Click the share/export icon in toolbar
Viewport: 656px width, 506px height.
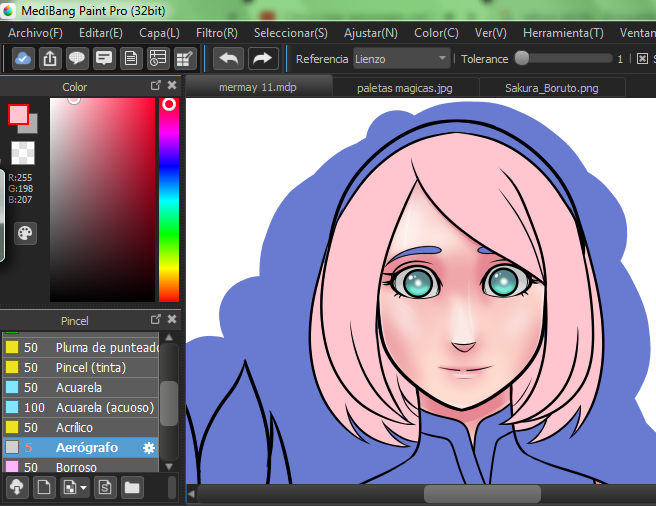point(50,59)
